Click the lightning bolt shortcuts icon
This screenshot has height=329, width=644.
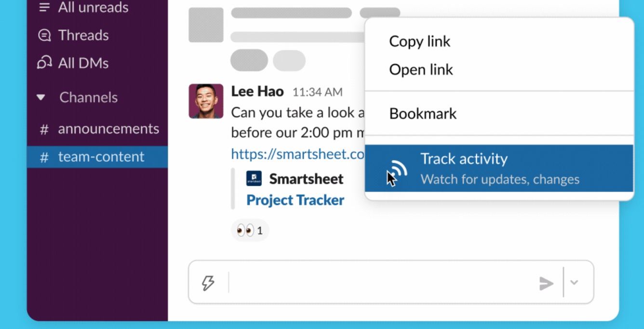pos(208,283)
